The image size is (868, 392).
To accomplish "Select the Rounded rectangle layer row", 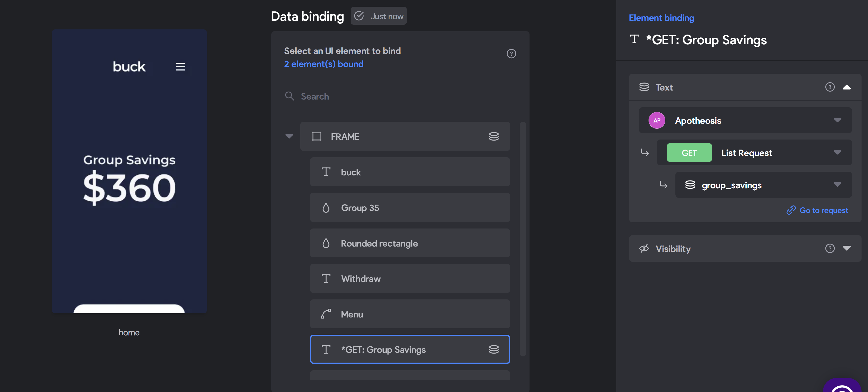I will (x=410, y=243).
